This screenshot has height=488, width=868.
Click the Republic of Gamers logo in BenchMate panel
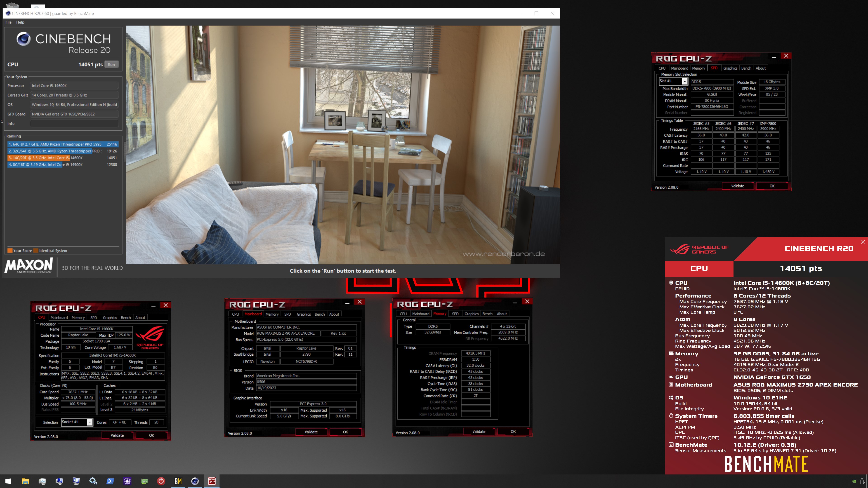click(699, 249)
